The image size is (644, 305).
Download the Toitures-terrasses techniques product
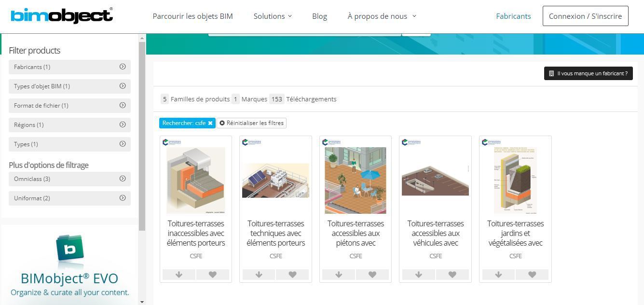click(x=259, y=274)
